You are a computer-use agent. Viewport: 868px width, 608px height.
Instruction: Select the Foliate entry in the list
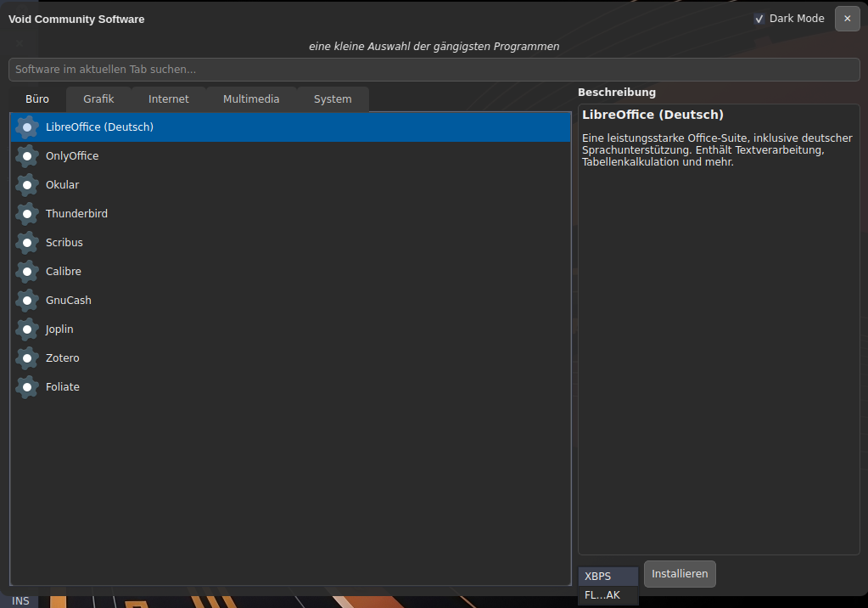[x=63, y=387]
